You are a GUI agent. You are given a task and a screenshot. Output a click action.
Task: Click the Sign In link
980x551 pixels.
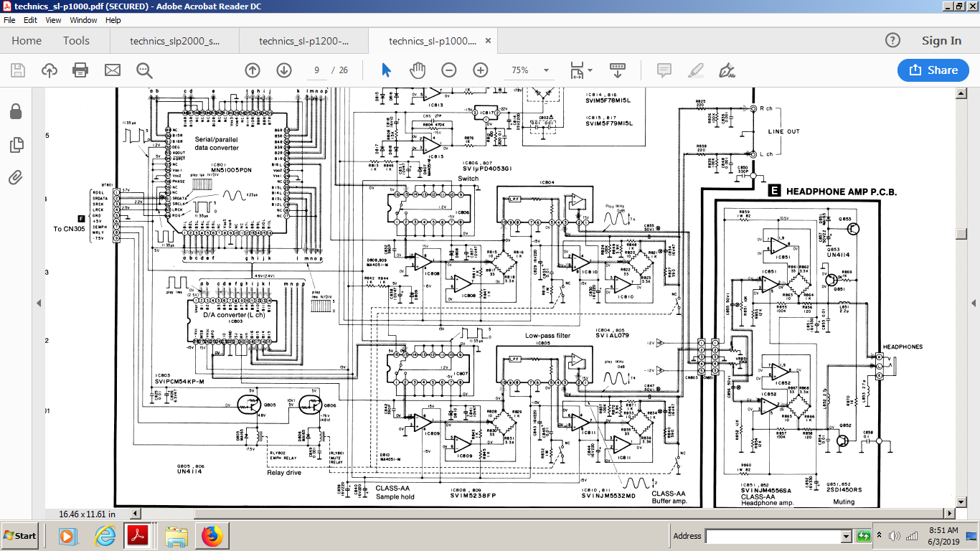click(x=941, y=41)
